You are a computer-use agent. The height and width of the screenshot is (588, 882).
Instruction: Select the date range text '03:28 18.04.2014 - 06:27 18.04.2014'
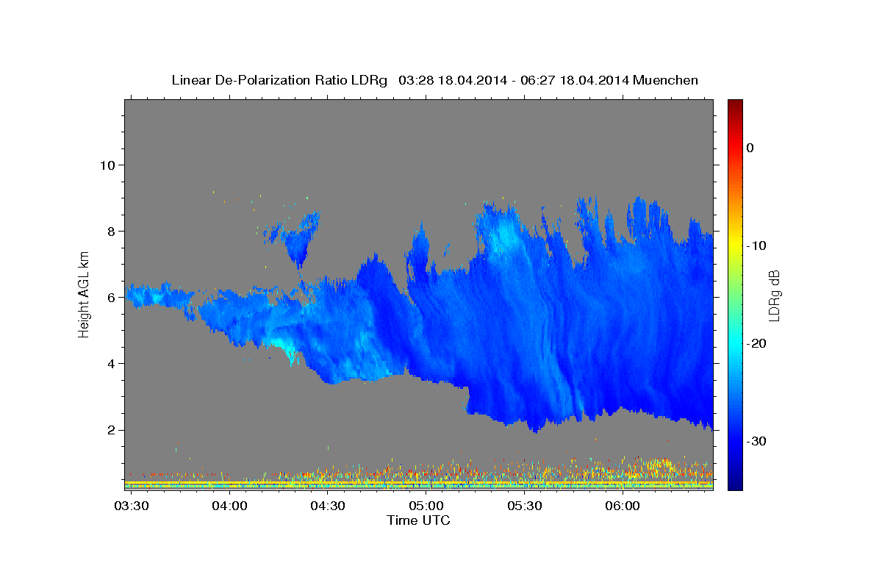(512, 80)
